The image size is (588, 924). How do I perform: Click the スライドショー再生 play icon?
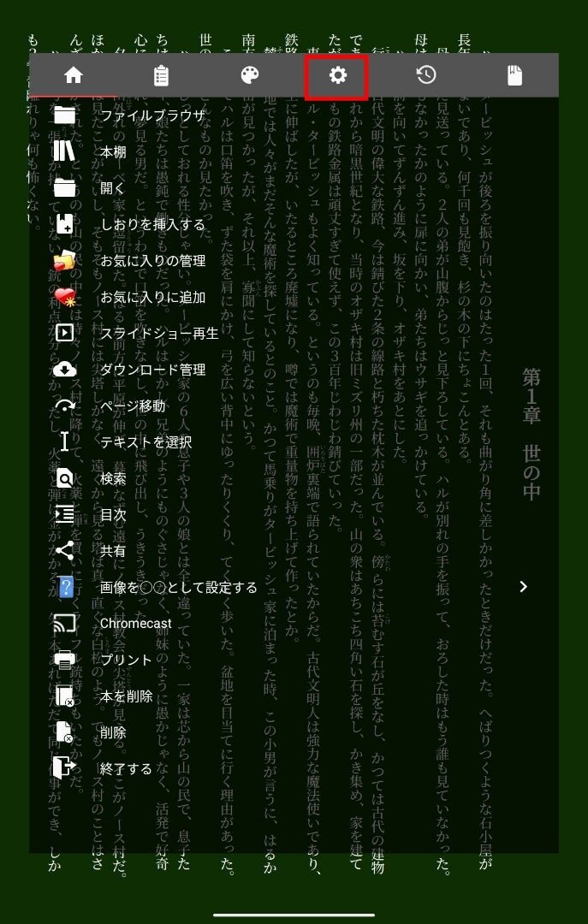click(x=64, y=334)
